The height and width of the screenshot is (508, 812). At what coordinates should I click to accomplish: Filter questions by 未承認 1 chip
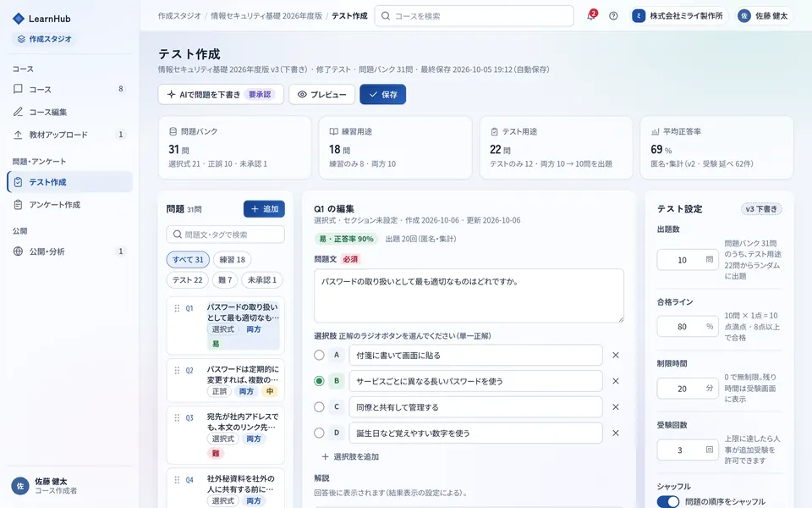coord(262,280)
